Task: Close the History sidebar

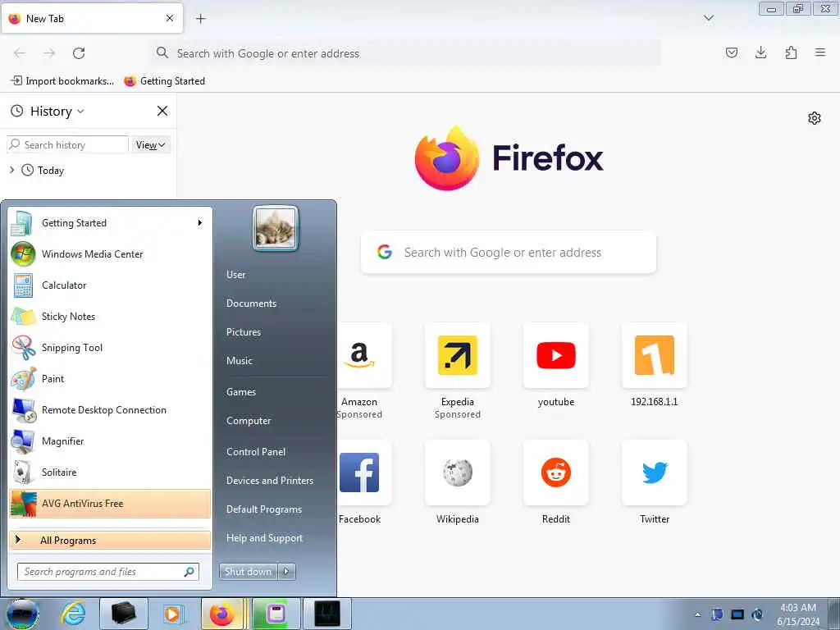Action: 162,111
